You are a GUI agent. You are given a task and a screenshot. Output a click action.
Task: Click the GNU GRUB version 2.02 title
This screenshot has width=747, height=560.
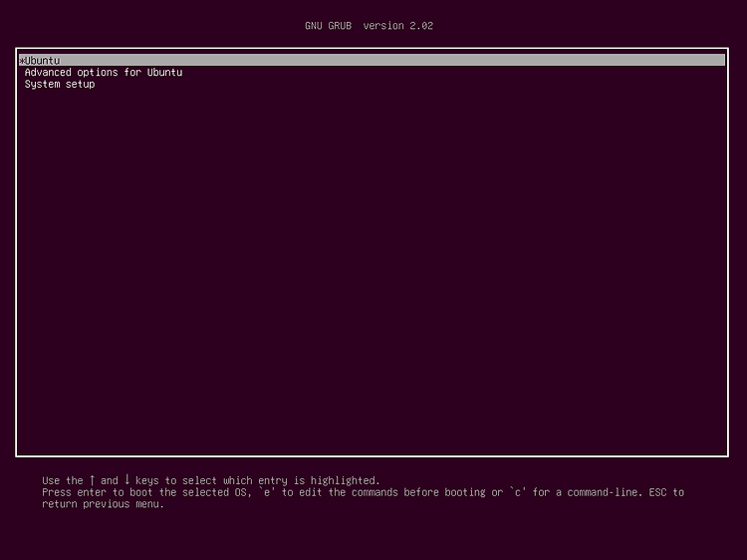point(370,26)
